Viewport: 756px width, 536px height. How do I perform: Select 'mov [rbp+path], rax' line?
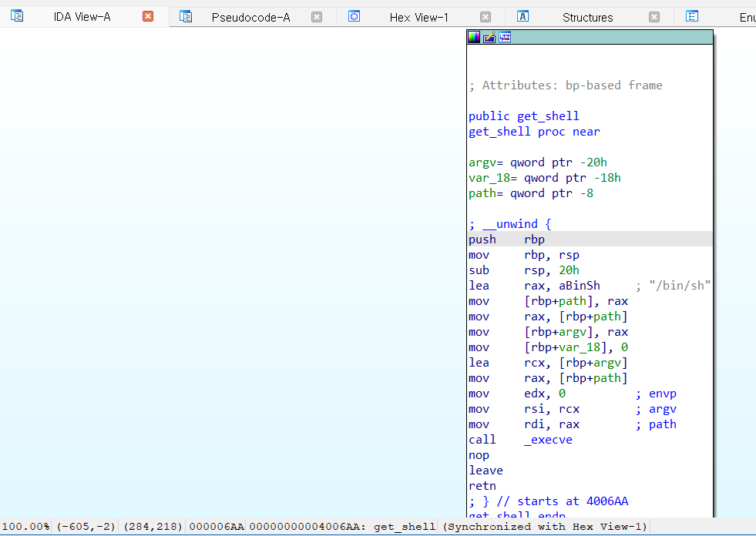click(548, 301)
